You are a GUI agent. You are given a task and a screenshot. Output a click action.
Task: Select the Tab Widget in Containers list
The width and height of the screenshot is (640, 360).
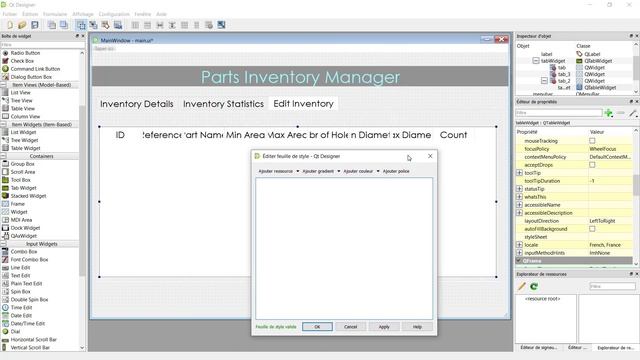[x=23, y=188]
